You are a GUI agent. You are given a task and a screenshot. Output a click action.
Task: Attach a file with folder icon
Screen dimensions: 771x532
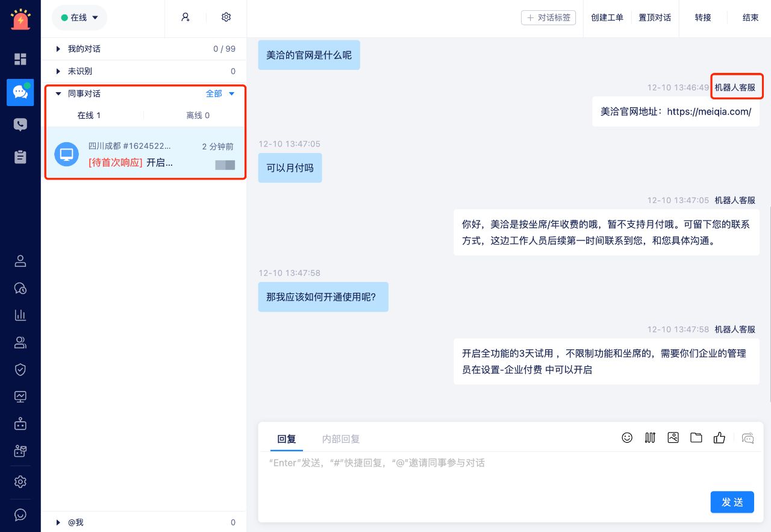tap(696, 438)
